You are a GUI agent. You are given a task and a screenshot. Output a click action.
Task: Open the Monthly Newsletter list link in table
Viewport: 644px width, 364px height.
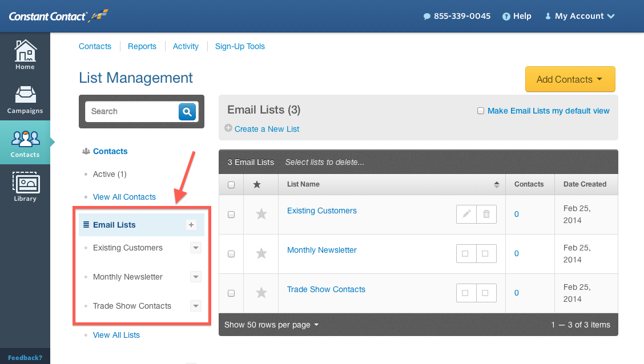pyautogui.click(x=322, y=250)
